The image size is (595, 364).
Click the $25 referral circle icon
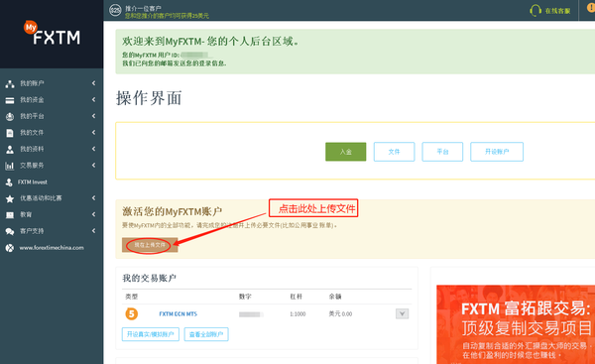pos(115,10)
